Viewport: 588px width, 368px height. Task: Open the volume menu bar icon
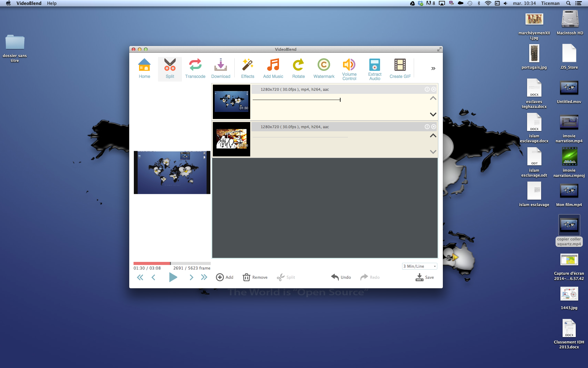click(x=506, y=3)
